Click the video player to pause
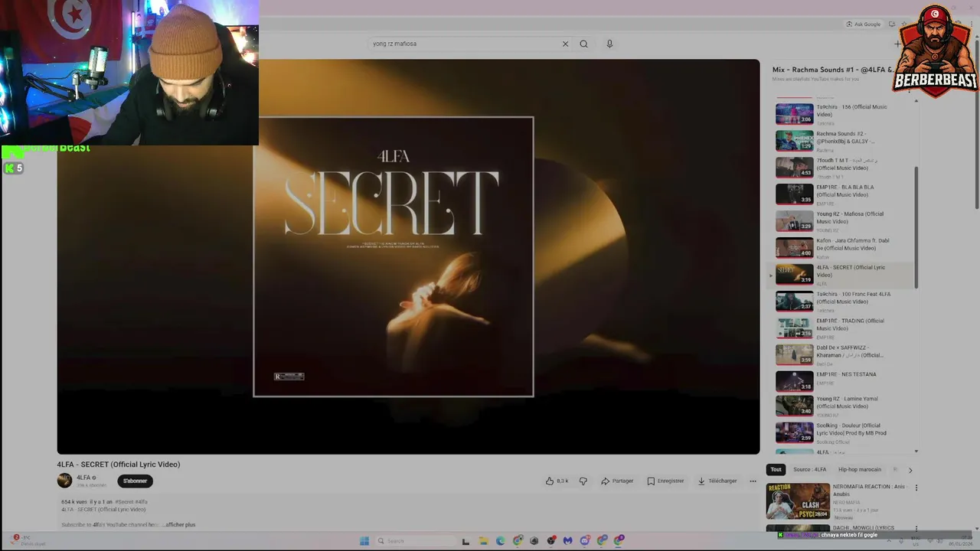980x551 pixels. point(408,256)
